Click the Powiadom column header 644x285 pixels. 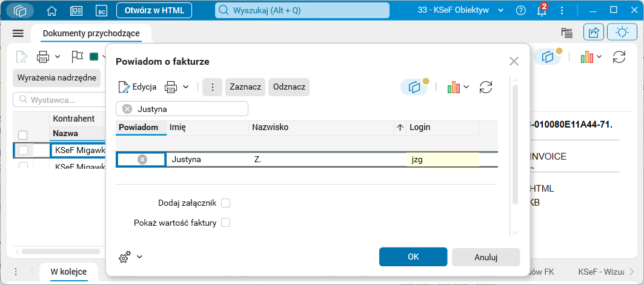[141, 128]
